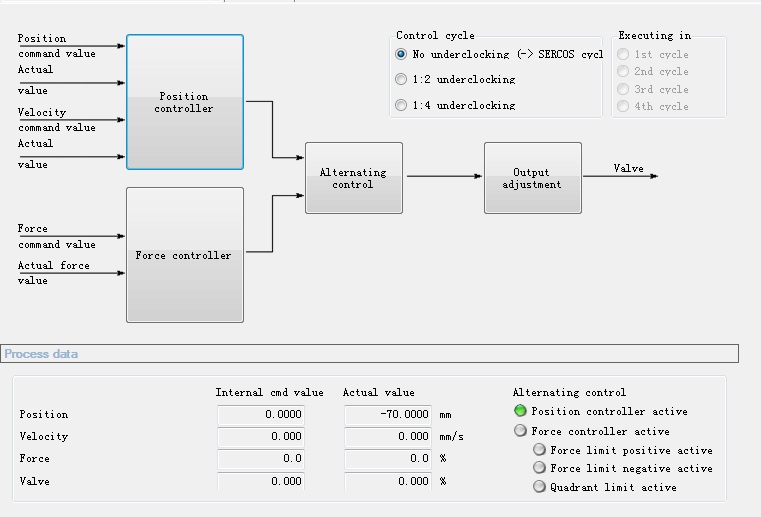
Task: Click Valve actual value field
Action: point(388,481)
